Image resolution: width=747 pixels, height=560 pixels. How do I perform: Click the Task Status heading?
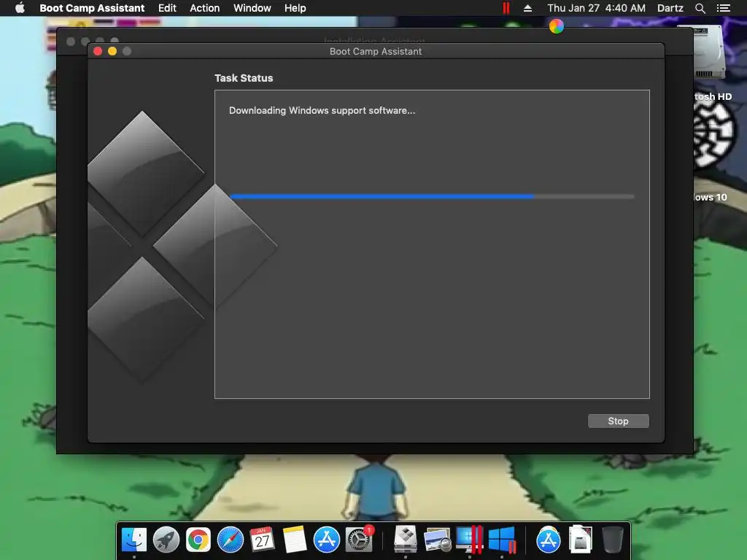[x=244, y=78]
